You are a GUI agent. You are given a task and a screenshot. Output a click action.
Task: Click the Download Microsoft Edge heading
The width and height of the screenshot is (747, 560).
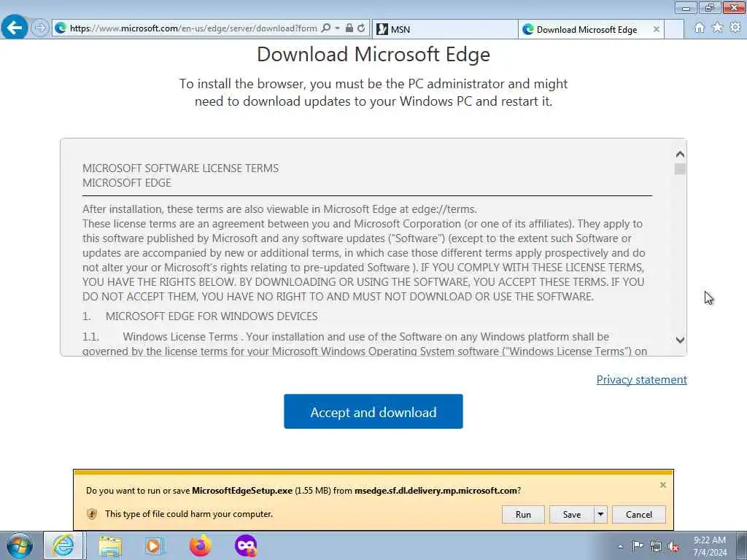373,54
